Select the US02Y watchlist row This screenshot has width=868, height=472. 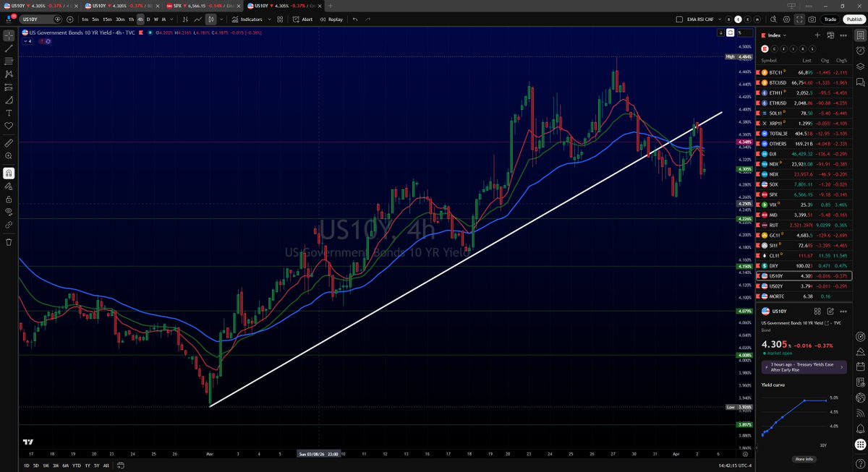tap(804, 286)
